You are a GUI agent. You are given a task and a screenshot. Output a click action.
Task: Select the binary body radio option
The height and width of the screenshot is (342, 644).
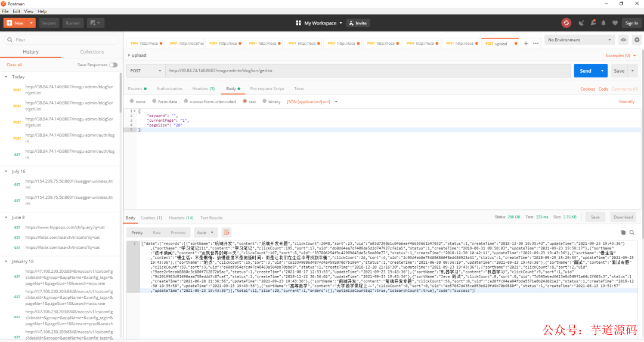coord(265,101)
